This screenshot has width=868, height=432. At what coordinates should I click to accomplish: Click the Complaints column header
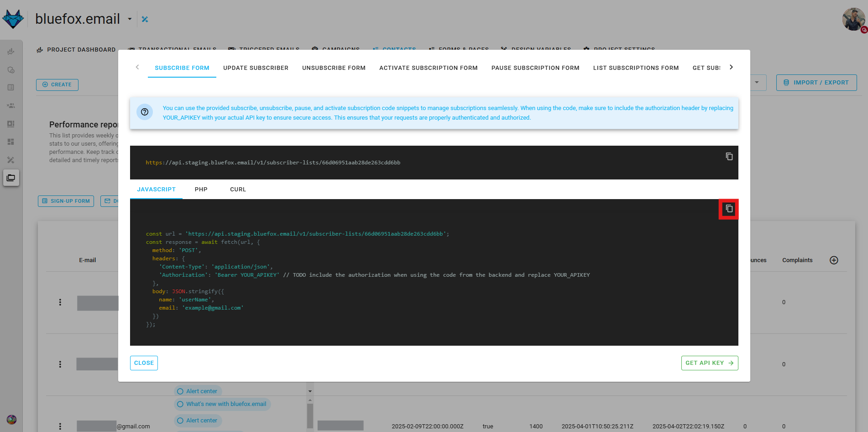pos(797,260)
